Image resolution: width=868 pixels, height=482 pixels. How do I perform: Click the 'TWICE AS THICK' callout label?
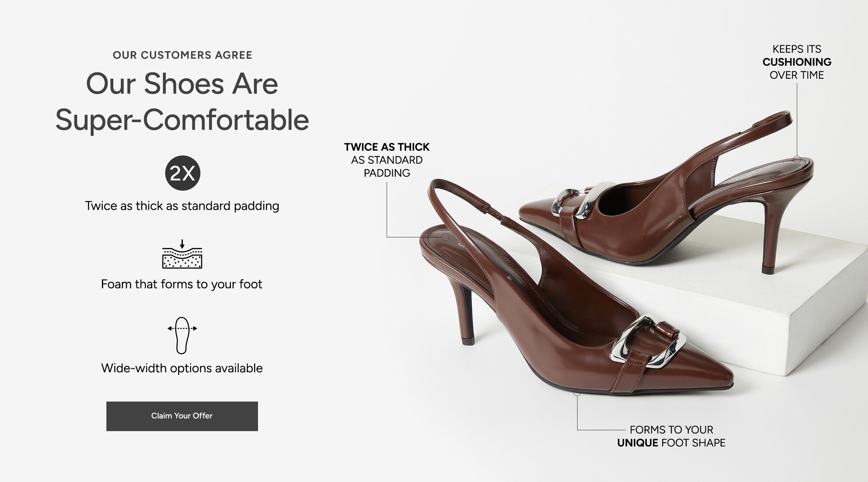(387, 147)
